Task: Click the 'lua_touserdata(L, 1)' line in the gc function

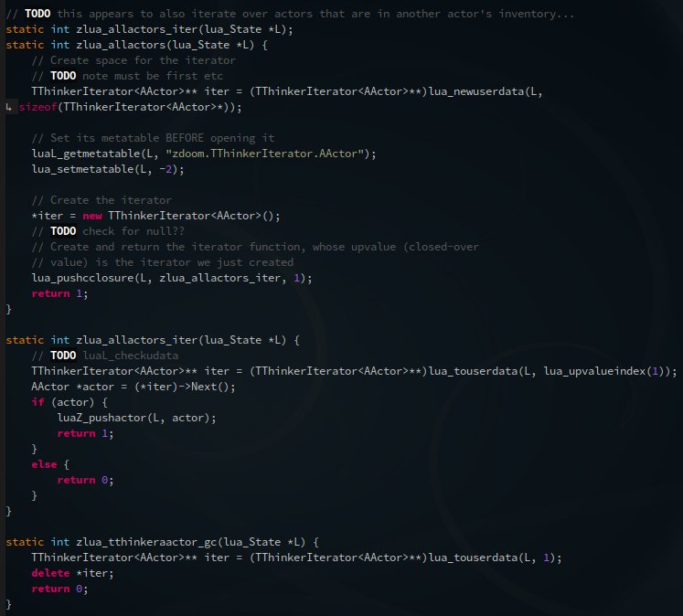Action: point(296,558)
